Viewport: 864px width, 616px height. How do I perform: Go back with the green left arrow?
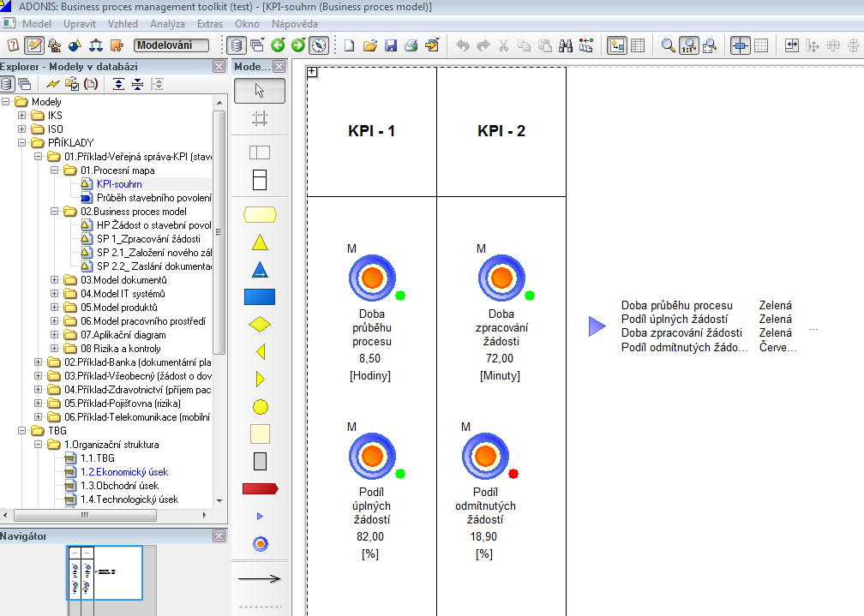[x=278, y=45]
